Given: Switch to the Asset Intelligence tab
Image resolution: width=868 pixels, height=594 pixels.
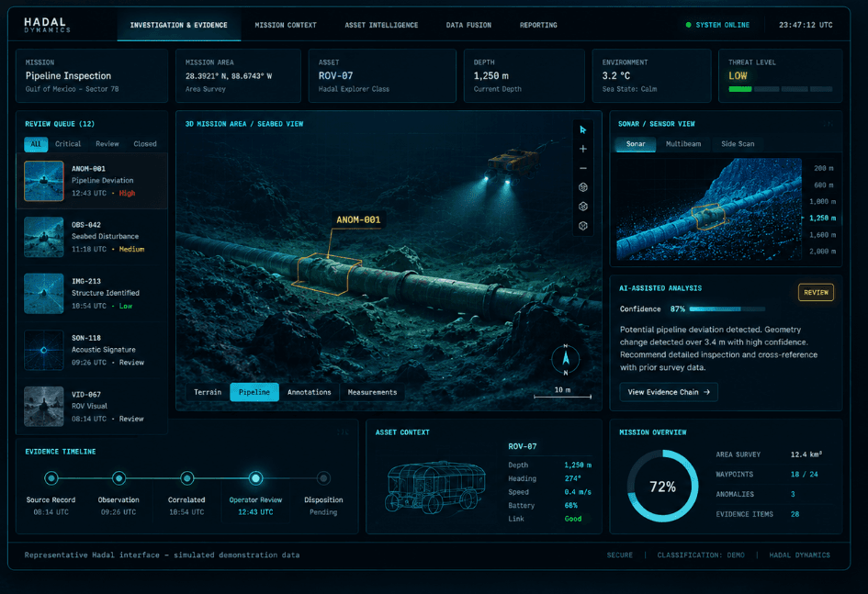Looking at the screenshot, I should pyautogui.click(x=381, y=26).
